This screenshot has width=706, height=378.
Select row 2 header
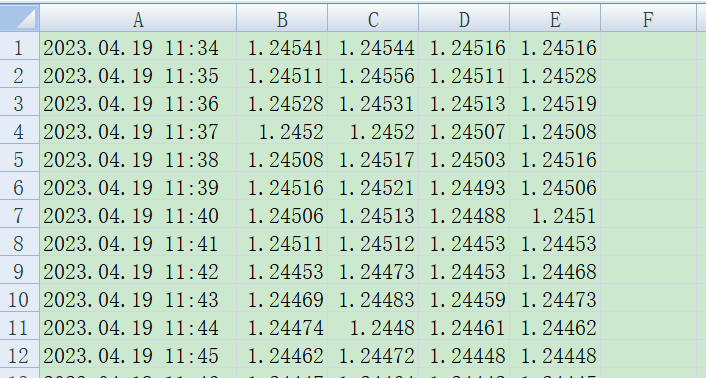[x=19, y=74]
